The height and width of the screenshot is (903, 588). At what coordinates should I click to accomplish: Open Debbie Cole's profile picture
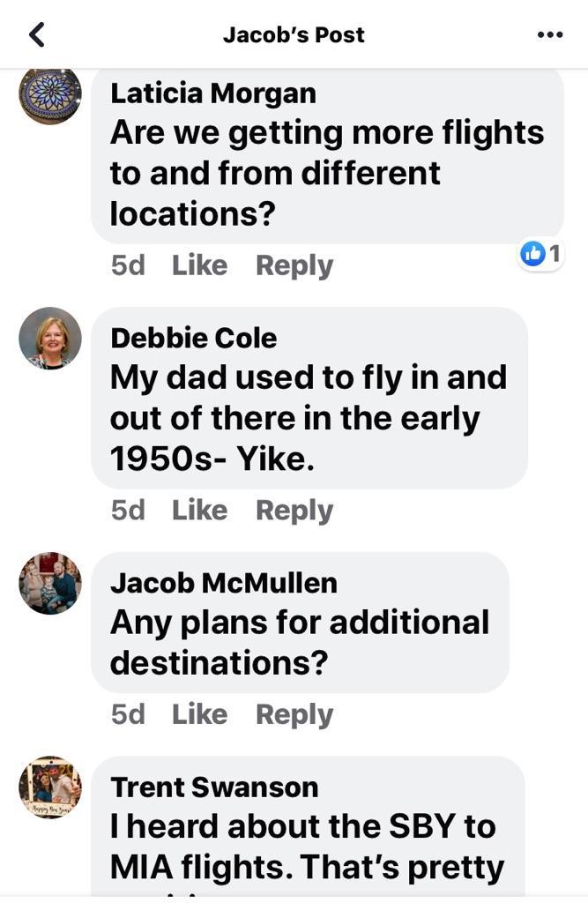pos(50,338)
